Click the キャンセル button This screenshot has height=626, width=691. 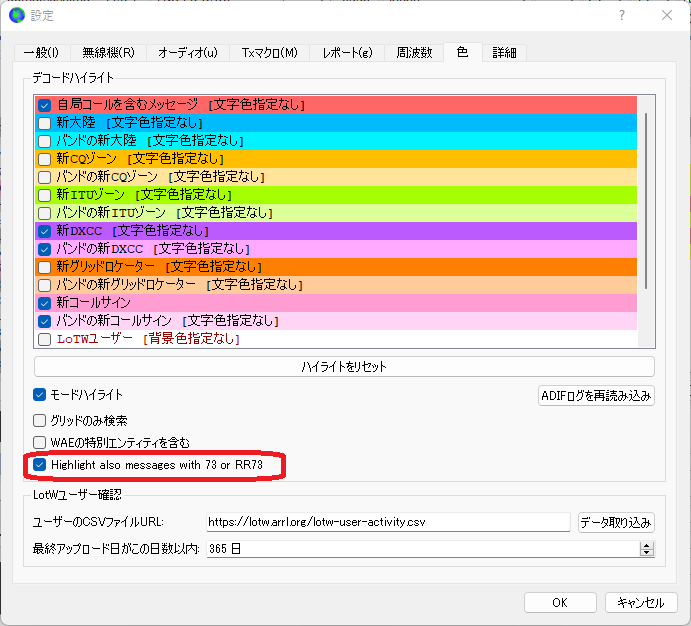[x=641, y=602]
